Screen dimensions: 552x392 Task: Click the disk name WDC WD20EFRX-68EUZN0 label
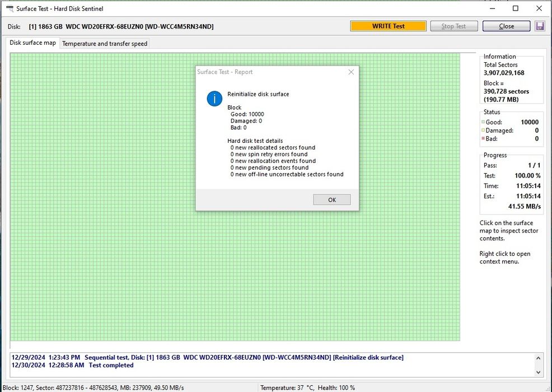pos(121,26)
